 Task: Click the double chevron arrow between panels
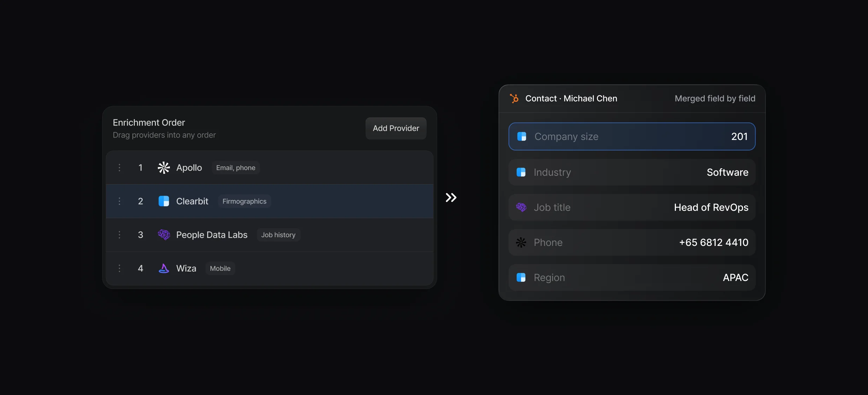click(x=451, y=197)
